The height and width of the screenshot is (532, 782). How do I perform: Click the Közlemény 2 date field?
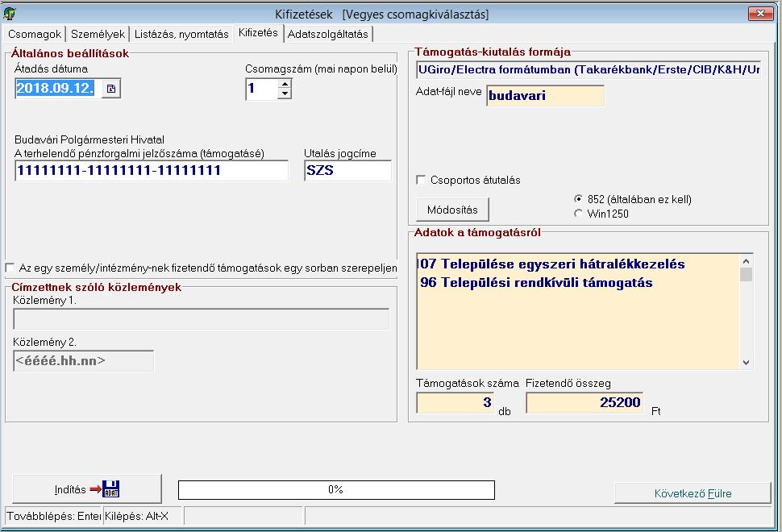(x=83, y=360)
